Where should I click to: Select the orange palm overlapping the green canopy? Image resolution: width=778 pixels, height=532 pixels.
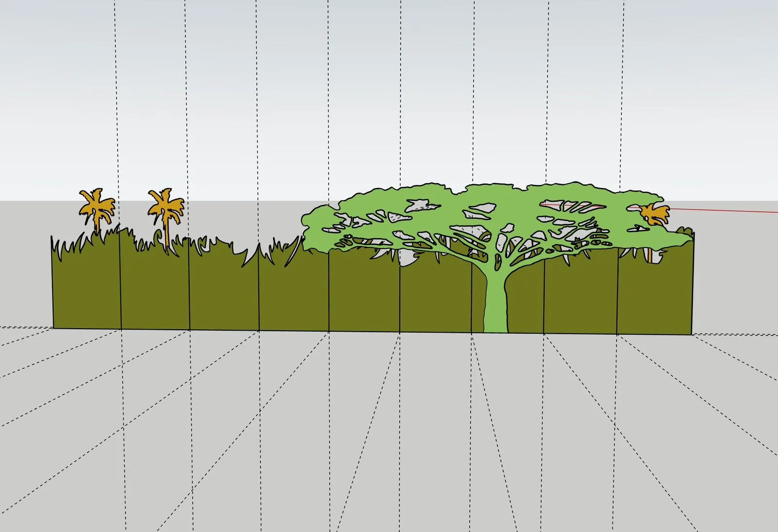655,214
